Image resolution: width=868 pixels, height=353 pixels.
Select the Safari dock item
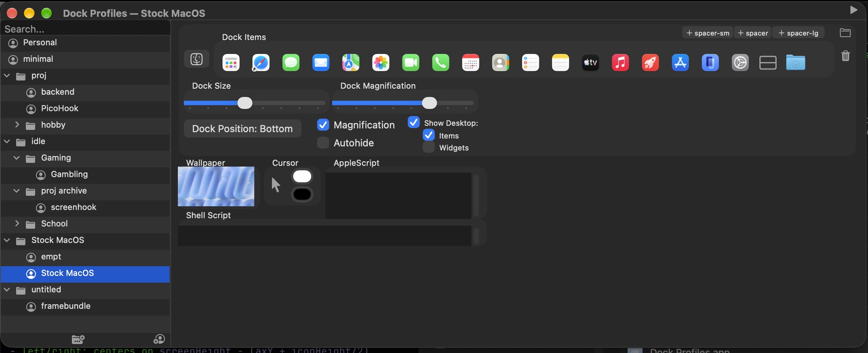pyautogui.click(x=261, y=63)
